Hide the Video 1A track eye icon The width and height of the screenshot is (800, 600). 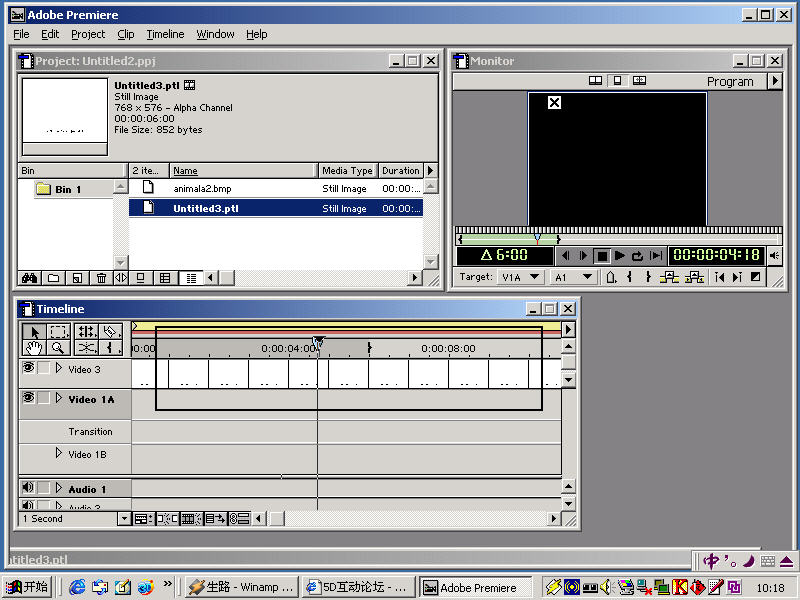point(29,397)
